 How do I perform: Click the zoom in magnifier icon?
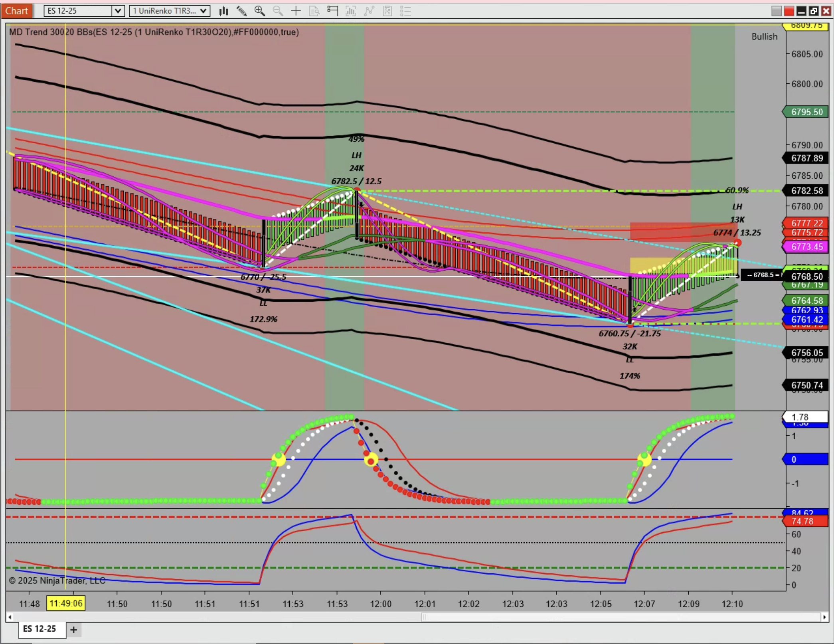point(259,11)
